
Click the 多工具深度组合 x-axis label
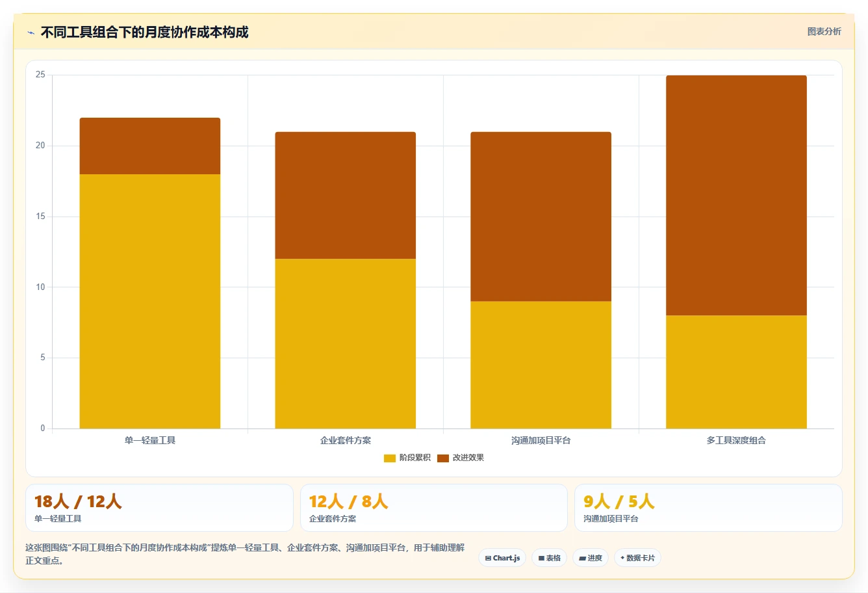pyautogui.click(x=737, y=440)
